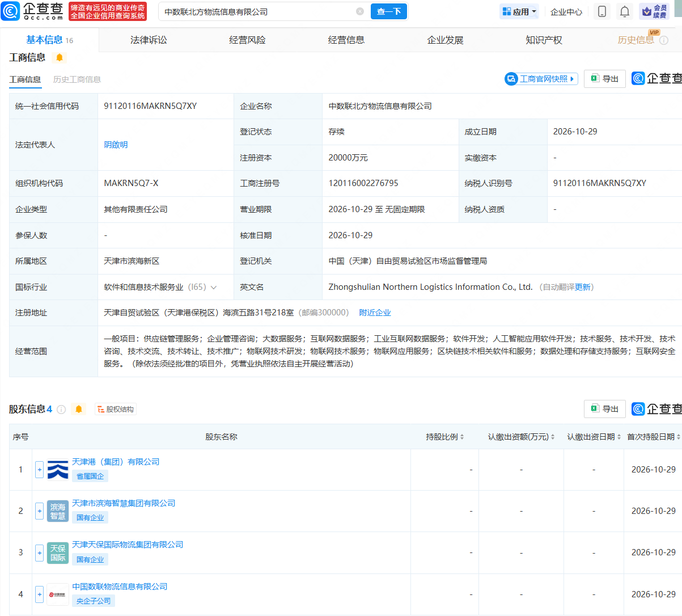Image resolution: width=682 pixels, height=616 pixels.
Task: Expand the 软件和信息技术服务业 industry chevron
Action: (214, 288)
